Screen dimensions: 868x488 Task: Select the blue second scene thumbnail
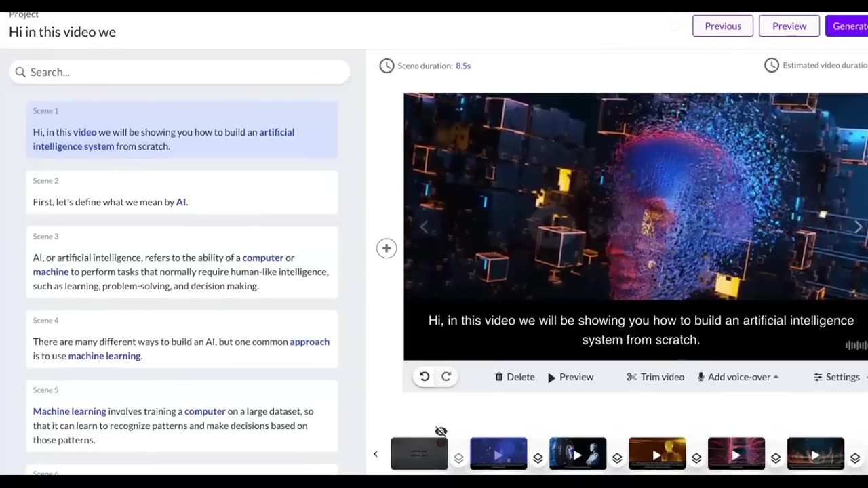(498, 453)
